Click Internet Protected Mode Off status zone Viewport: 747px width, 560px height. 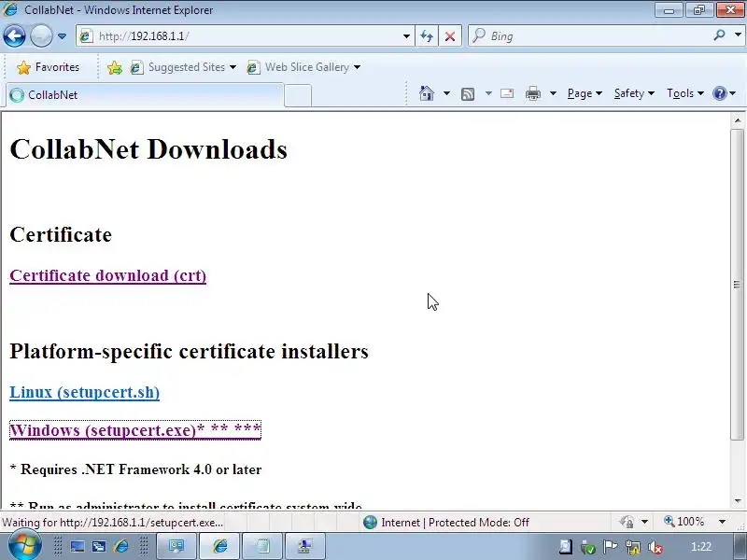(446, 523)
